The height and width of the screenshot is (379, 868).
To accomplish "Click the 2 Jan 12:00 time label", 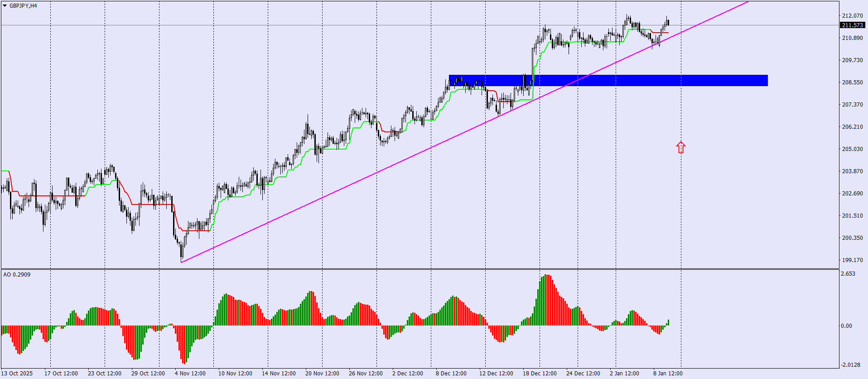I will point(624,374).
